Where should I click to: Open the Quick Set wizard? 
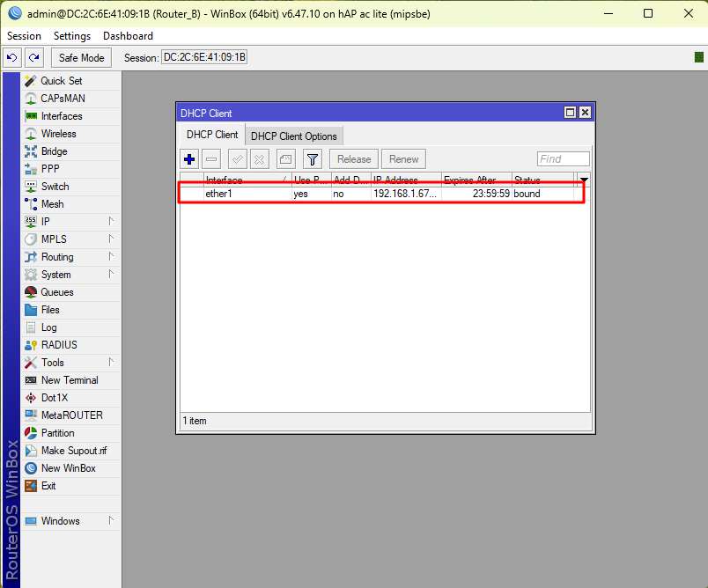(61, 81)
